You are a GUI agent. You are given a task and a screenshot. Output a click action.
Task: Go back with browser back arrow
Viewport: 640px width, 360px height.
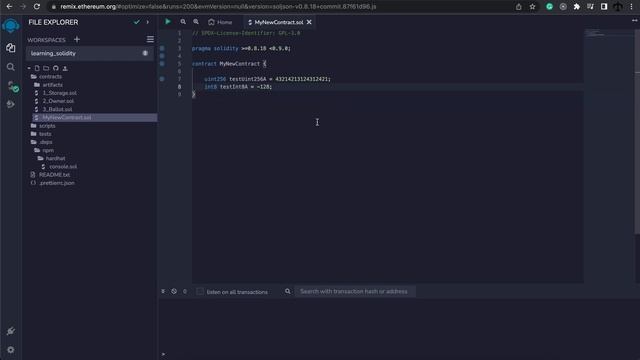click(x=9, y=7)
